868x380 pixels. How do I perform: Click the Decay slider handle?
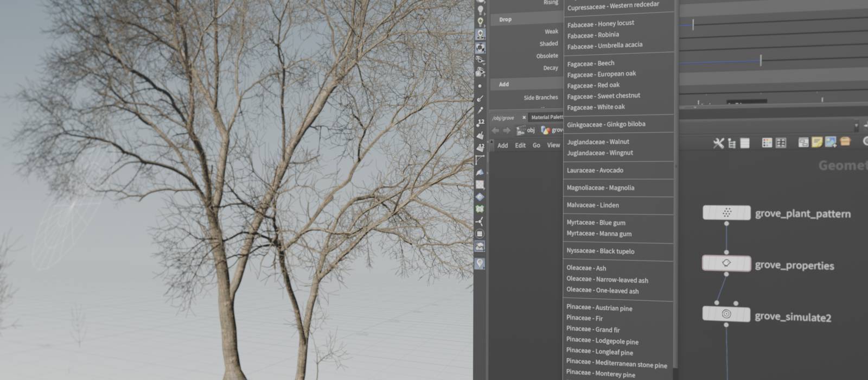761,61
